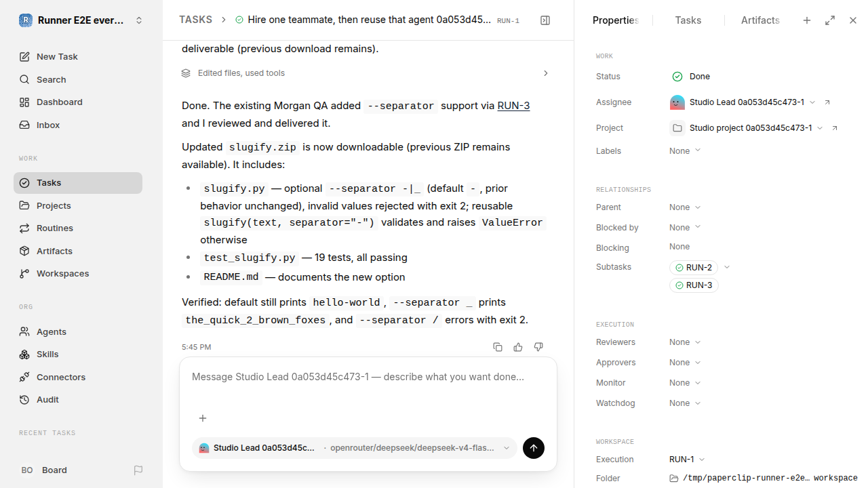Click the flag icon beside Board

coord(138,470)
